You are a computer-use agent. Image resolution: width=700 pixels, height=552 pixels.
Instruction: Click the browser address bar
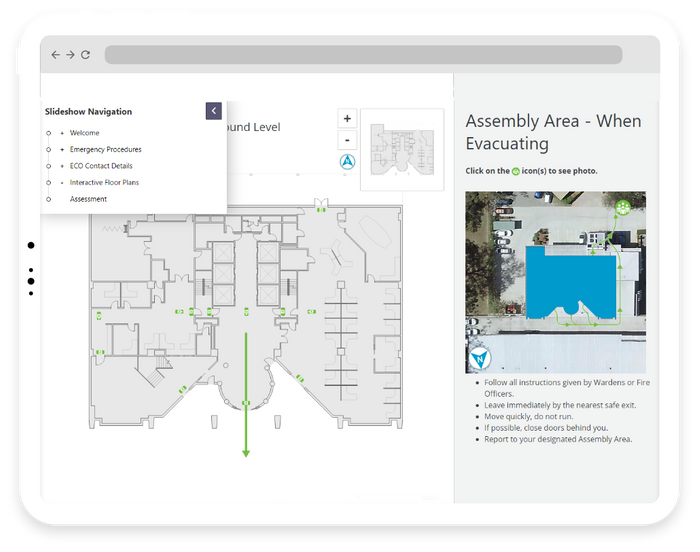(x=363, y=54)
